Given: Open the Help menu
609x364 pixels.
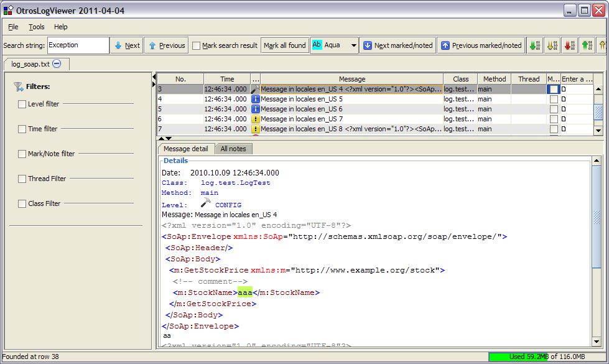Looking at the screenshot, I should (x=60, y=27).
